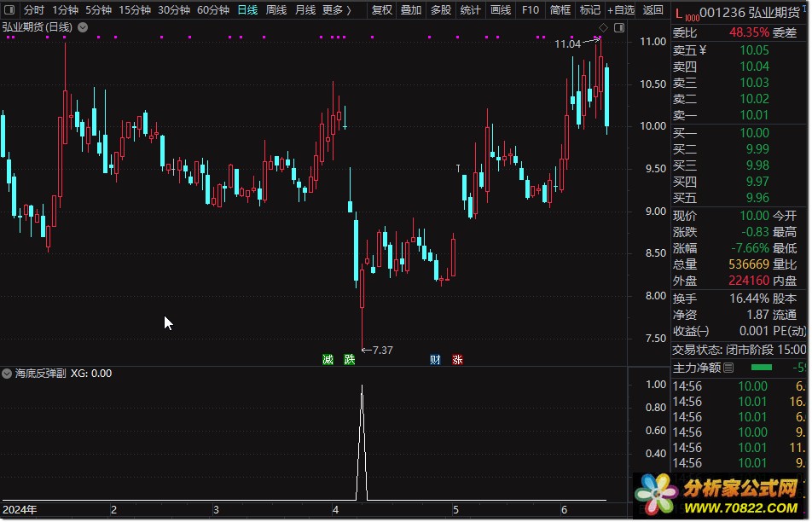The height and width of the screenshot is (522, 812).
Task: Click the 委比 value 48.35%
Action: point(750,32)
